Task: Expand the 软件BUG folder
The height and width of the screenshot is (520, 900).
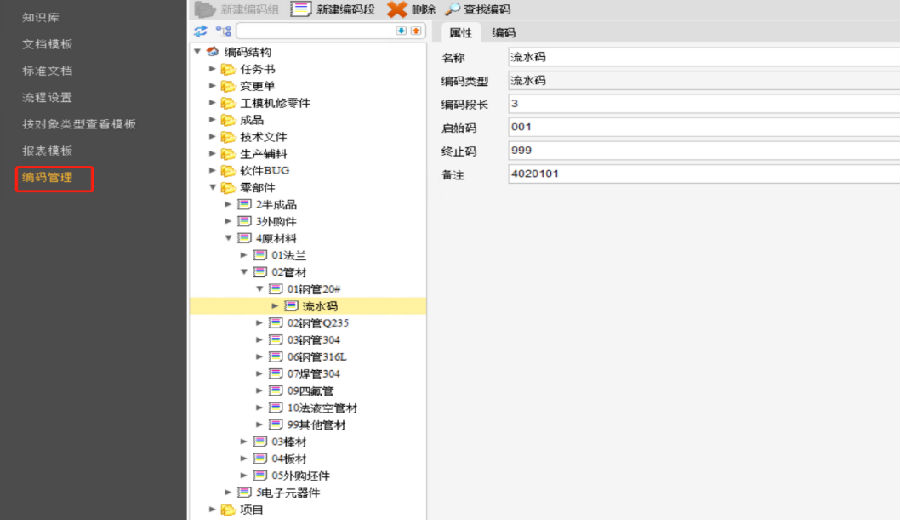Action: point(212,170)
